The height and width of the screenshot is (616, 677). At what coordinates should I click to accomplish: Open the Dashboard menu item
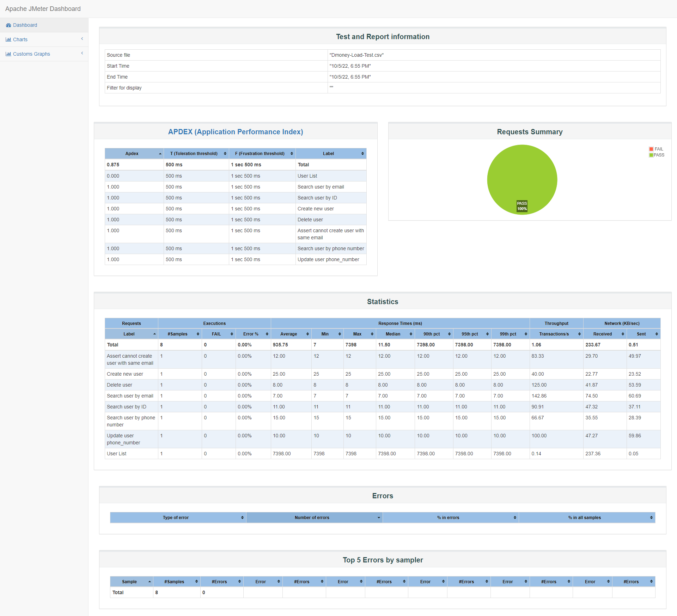coord(25,25)
